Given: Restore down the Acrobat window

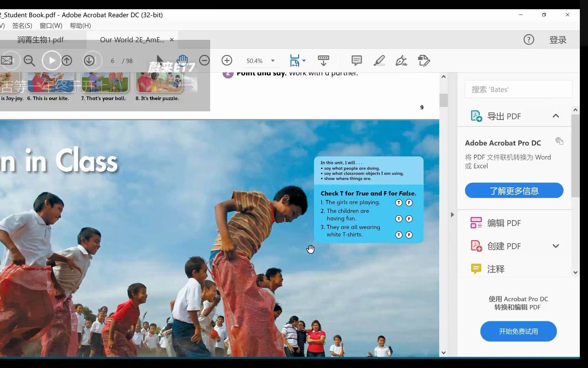Looking at the screenshot, I should click(x=544, y=15).
